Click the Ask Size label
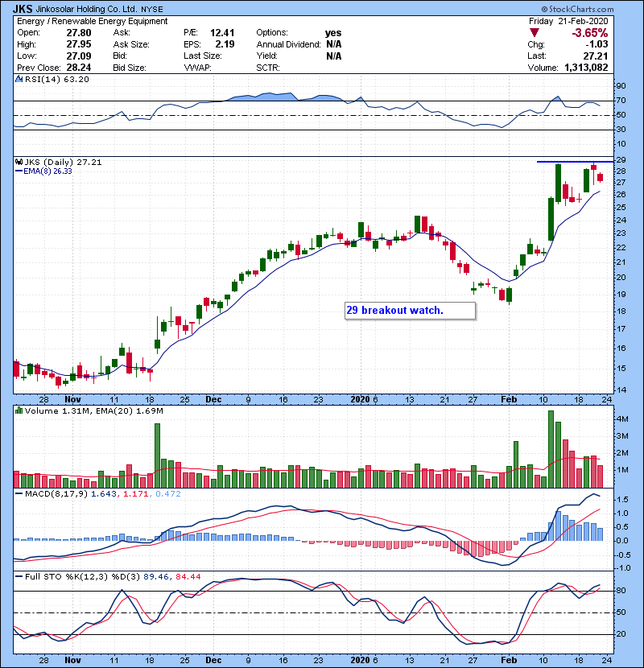644x668 pixels. tap(131, 44)
